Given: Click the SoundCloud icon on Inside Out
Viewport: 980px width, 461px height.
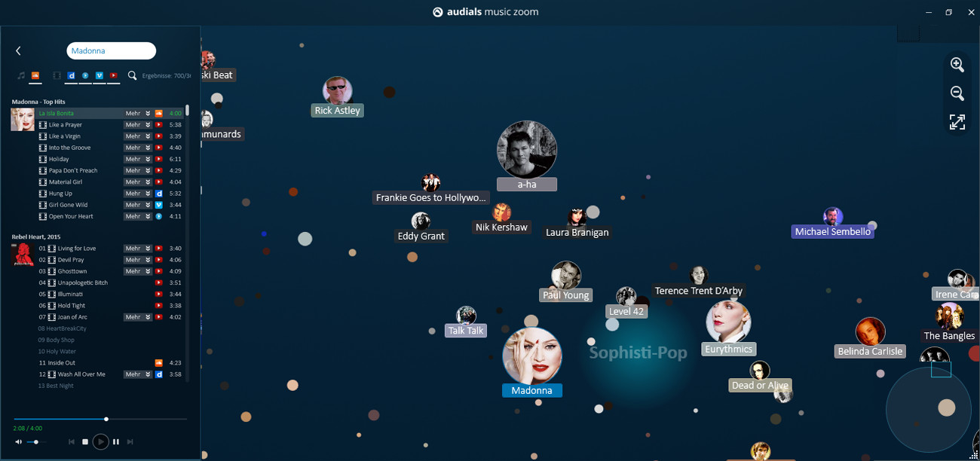Looking at the screenshot, I should click(x=158, y=363).
